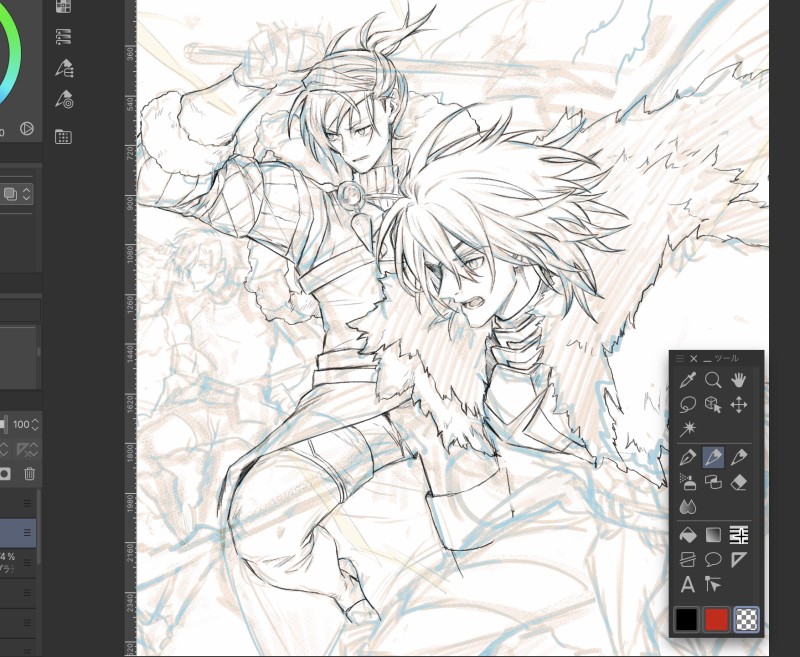The image size is (800, 657).
Task: Open the blend mode dropdown with overlapping squares
Action: [x=16, y=194]
